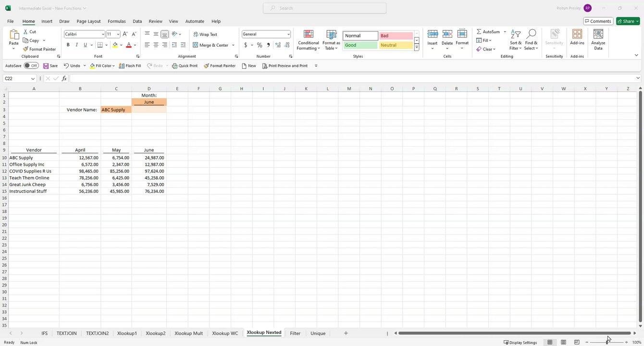Toggle Bold formatting

68,45
